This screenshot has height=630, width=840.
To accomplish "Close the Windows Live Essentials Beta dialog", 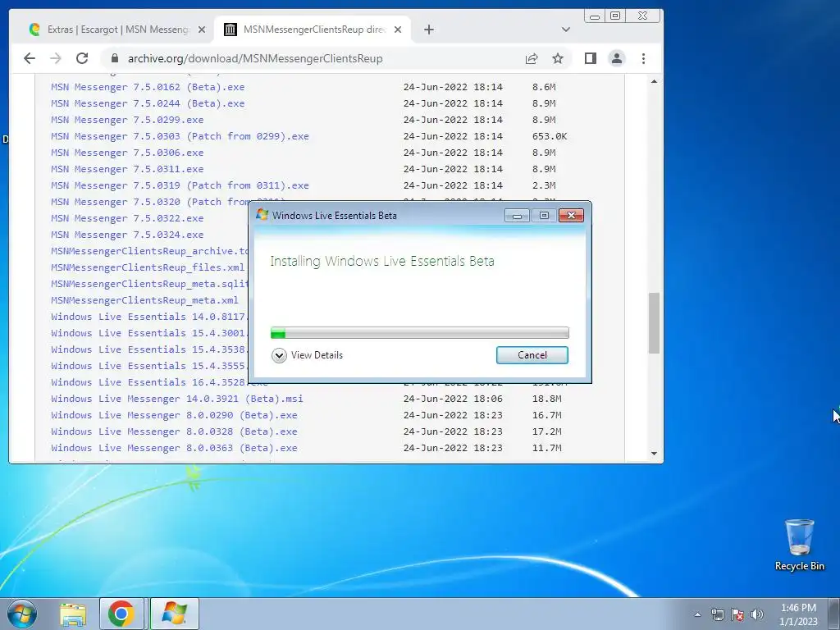I will (571, 216).
